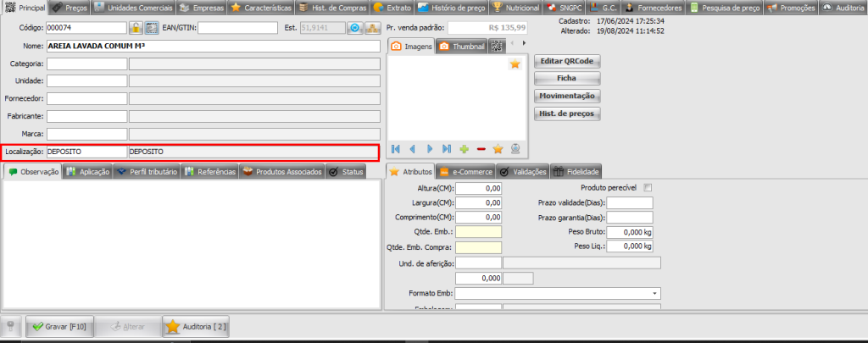Remove the image using the red minus icon
Screen dimensions: 868x343
tap(481, 149)
